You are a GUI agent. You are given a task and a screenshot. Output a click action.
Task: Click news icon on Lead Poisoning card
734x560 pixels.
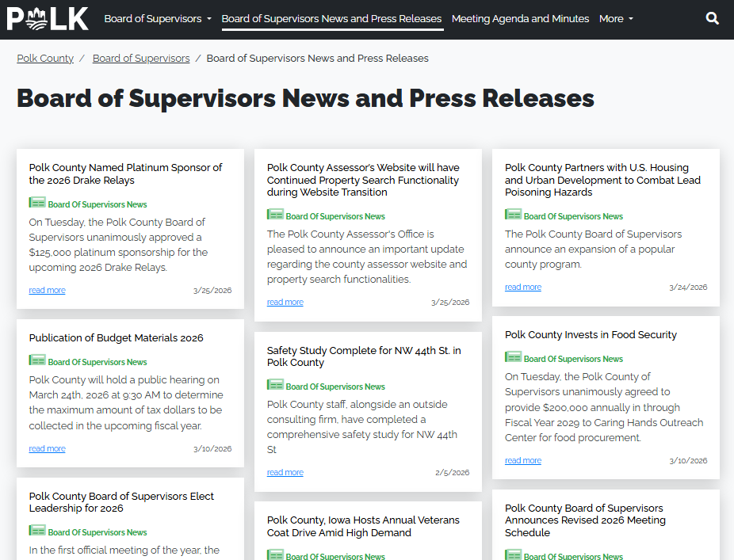(x=513, y=215)
